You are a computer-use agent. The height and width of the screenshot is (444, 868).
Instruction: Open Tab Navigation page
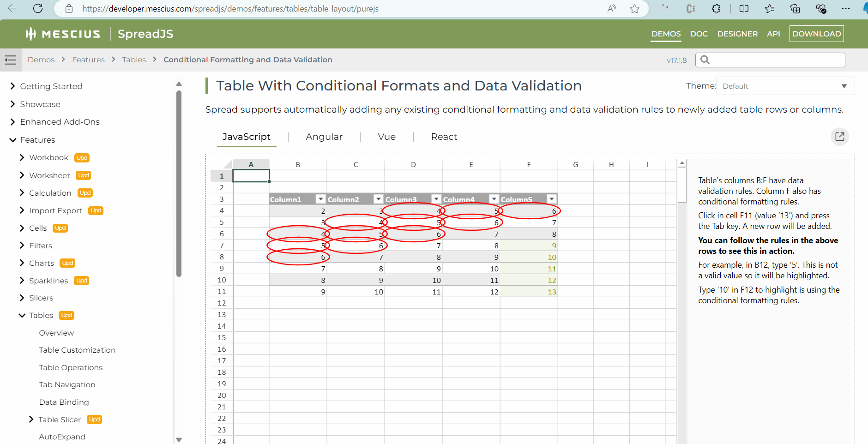click(67, 384)
